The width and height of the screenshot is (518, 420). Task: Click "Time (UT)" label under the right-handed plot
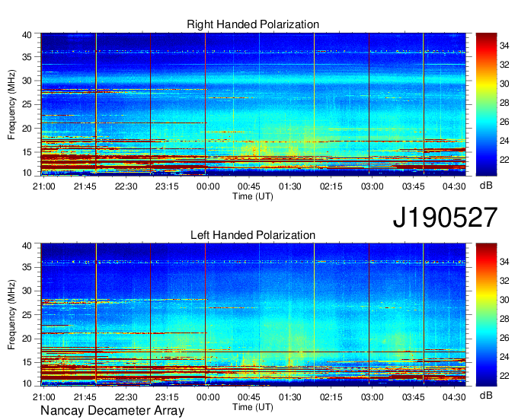pos(253,196)
